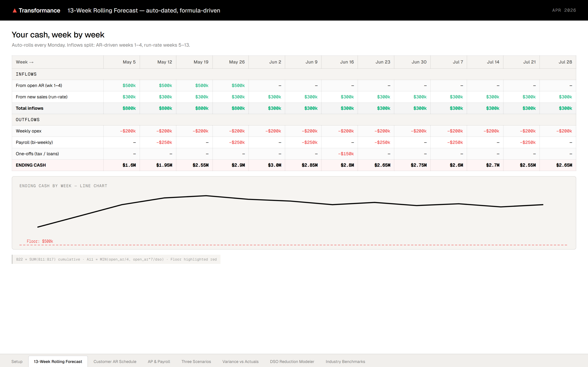
Task: Open the Setup tab
Action: [17, 361]
